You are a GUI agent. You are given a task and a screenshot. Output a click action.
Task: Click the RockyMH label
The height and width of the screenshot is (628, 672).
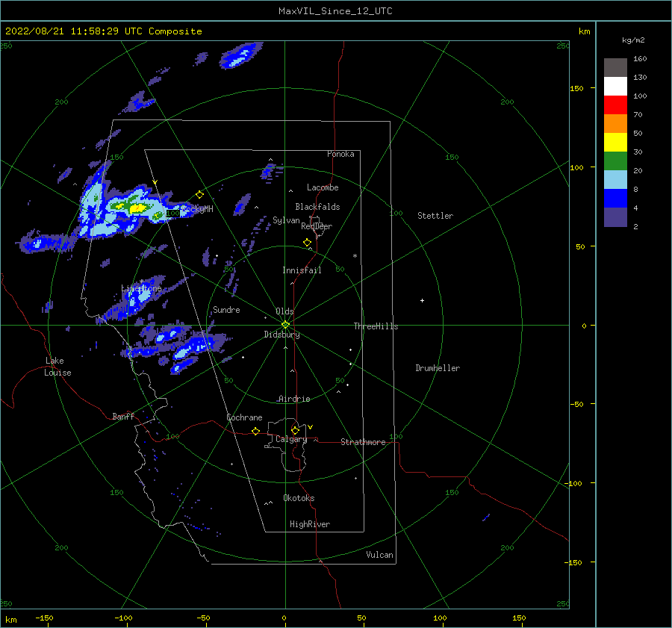pos(197,209)
